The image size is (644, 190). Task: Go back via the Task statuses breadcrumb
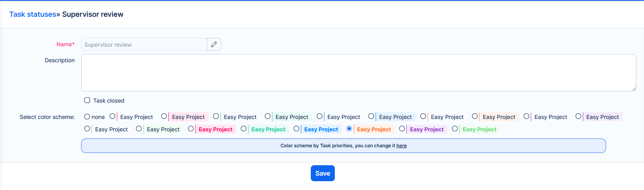(x=33, y=14)
